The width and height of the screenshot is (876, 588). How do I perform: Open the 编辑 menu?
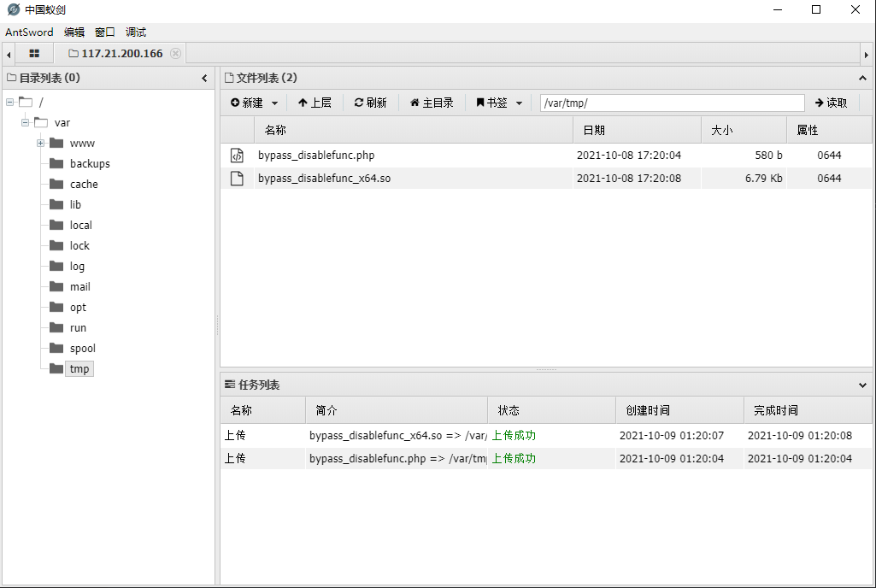(x=75, y=32)
